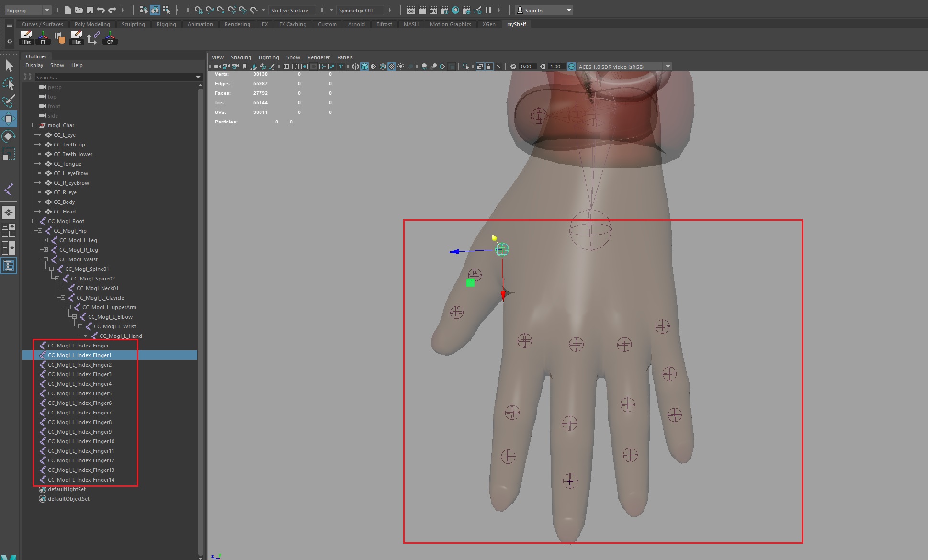928x560 pixels.
Task: Expand the CC_Mogl_Neck01 joint
Action: coord(63,288)
